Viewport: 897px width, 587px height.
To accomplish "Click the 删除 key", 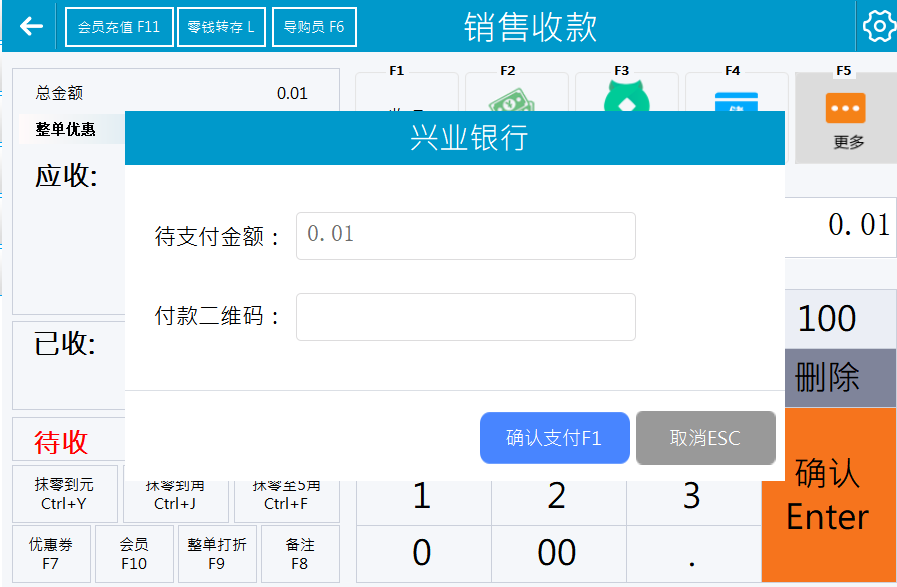I will pyautogui.click(x=827, y=378).
